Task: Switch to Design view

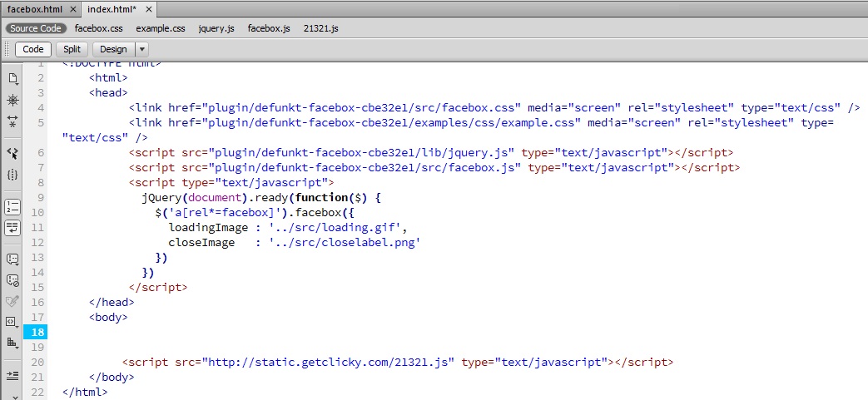Action: 113,49
